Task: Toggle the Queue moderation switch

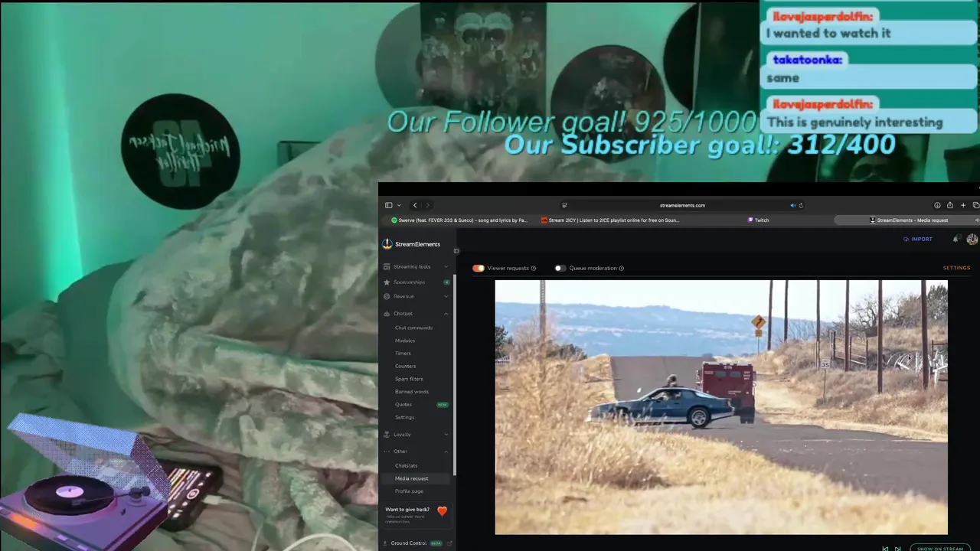Action: click(560, 268)
